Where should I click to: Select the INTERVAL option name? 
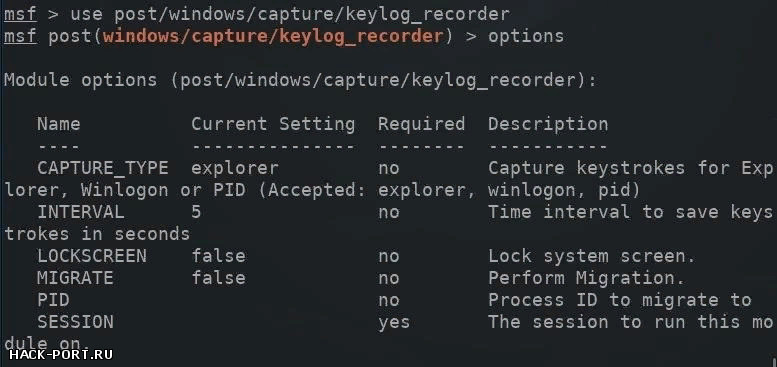tap(80, 212)
